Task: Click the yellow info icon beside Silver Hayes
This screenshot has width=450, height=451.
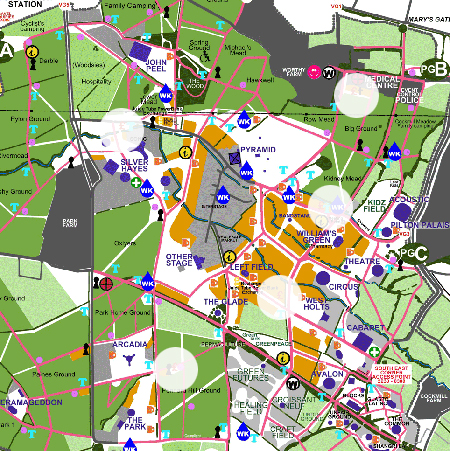Action: pos(185,152)
